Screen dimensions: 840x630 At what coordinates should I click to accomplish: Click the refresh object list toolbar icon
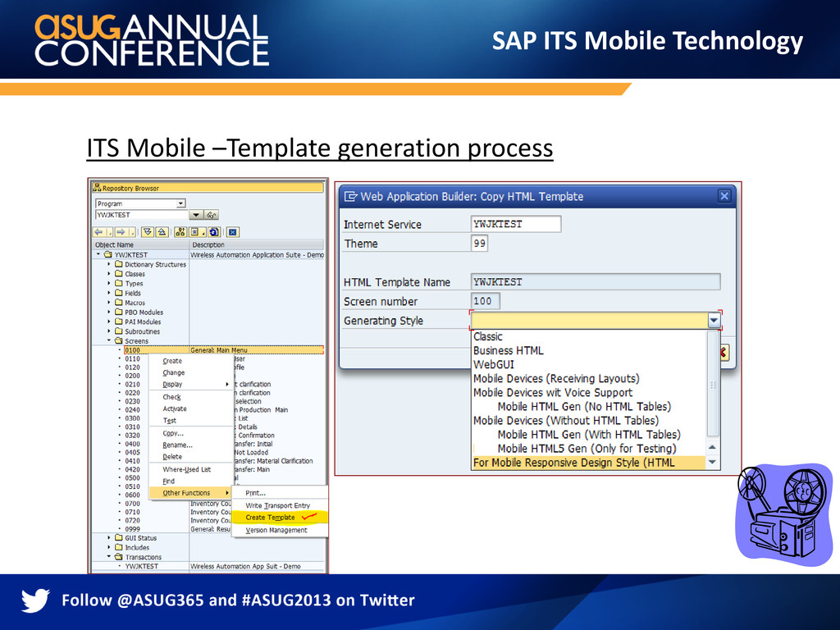[x=214, y=232]
